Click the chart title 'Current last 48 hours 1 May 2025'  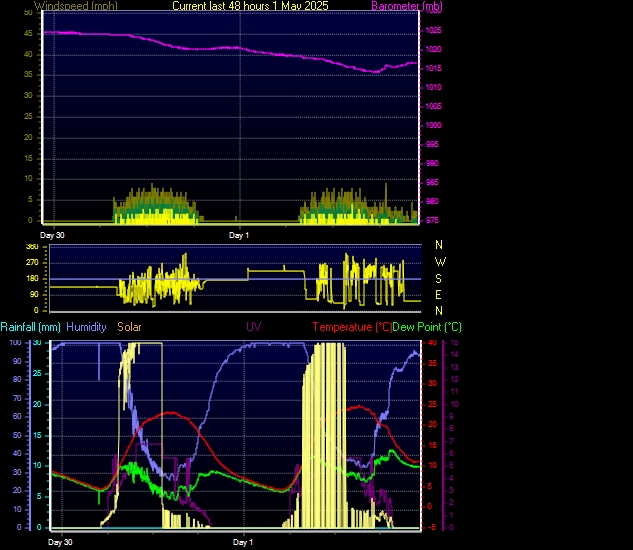tap(250, 6)
